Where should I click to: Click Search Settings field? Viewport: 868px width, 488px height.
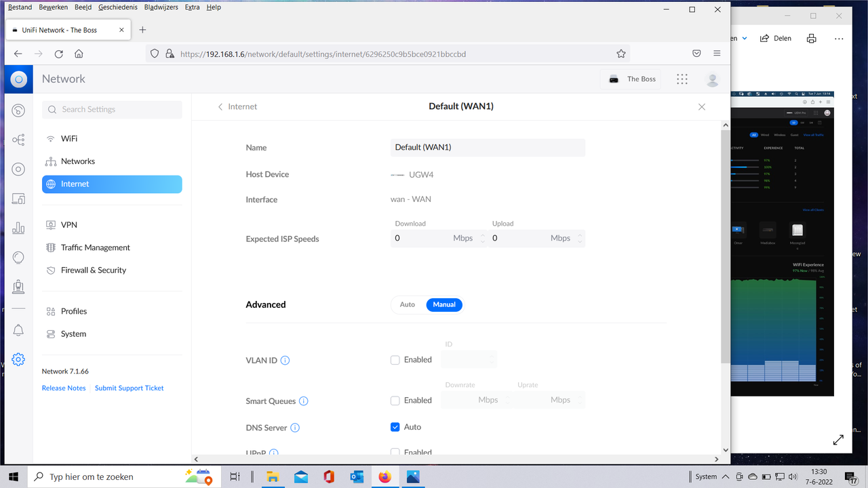coord(112,109)
